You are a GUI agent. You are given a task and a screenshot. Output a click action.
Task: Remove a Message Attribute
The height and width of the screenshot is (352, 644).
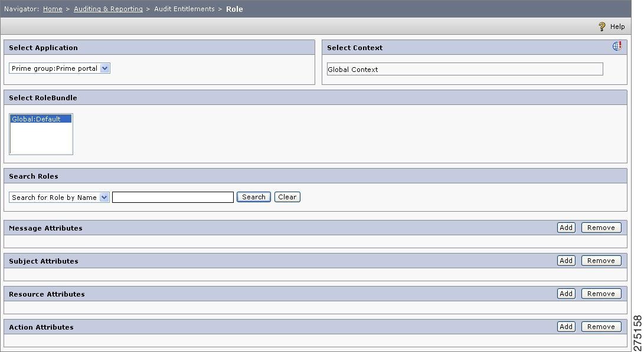(x=601, y=228)
